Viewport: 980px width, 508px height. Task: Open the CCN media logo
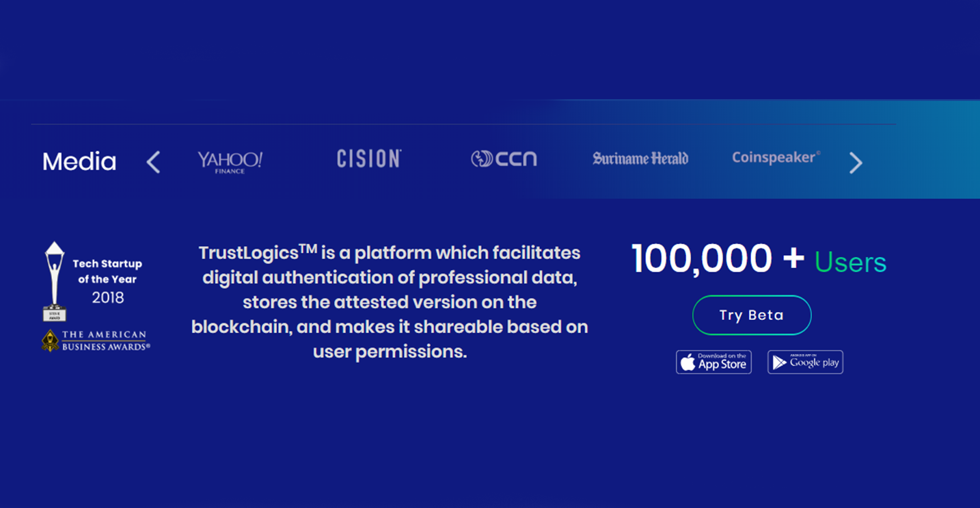click(x=504, y=159)
